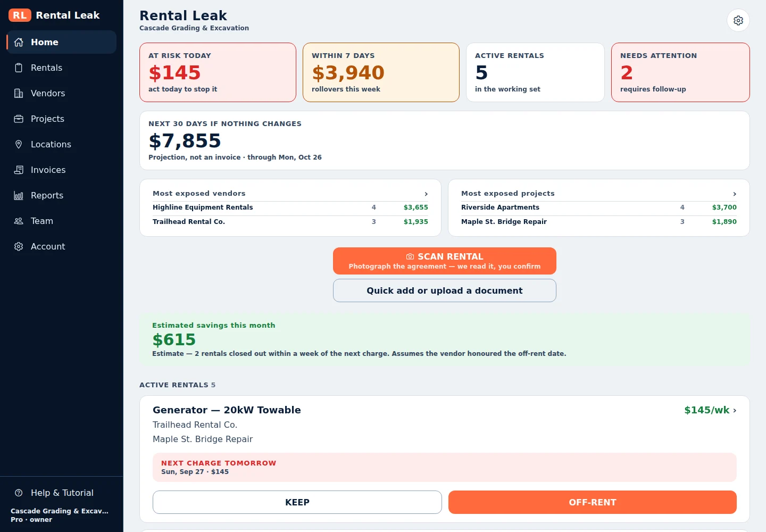The height and width of the screenshot is (532, 766).
Task: Open the Reports section
Action: 62,195
